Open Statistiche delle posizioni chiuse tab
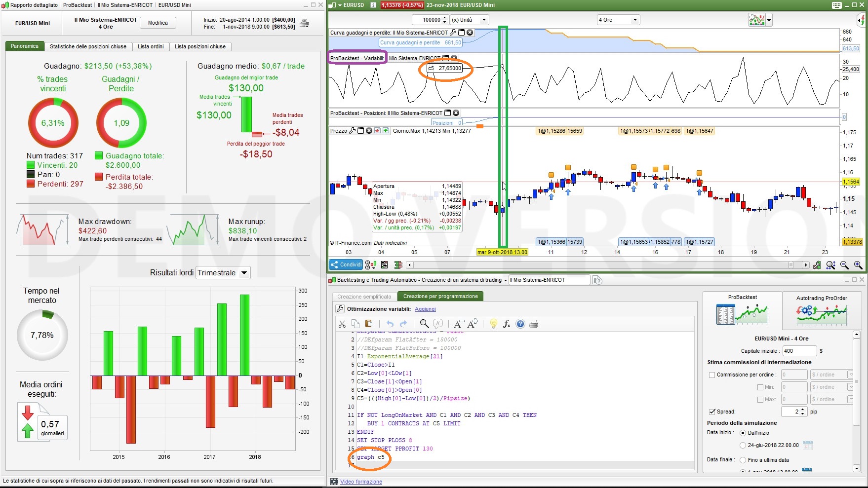Viewport: 868px width, 488px height. tap(88, 46)
